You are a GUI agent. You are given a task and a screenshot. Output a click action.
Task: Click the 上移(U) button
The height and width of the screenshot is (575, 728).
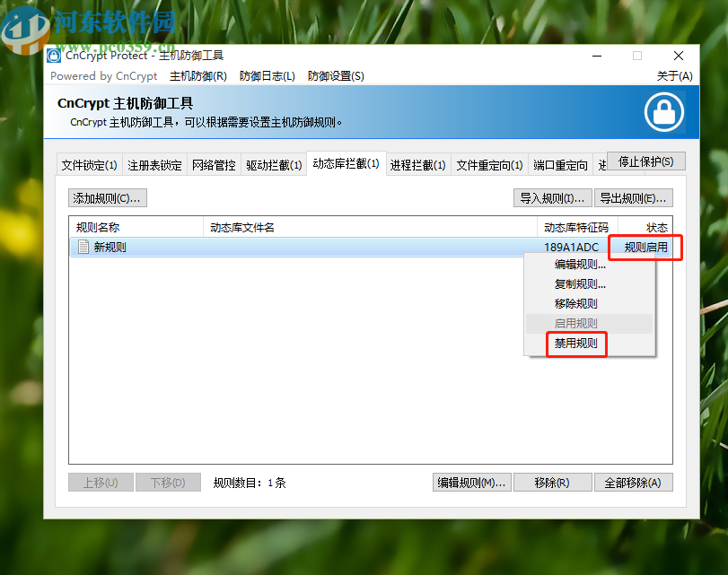click(101, 483)
